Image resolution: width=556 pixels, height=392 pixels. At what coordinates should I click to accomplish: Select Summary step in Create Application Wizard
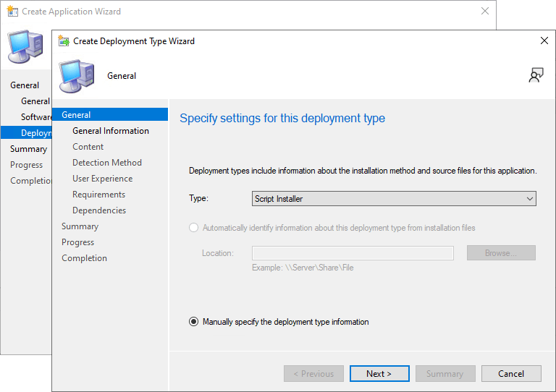tap(29, 149)
